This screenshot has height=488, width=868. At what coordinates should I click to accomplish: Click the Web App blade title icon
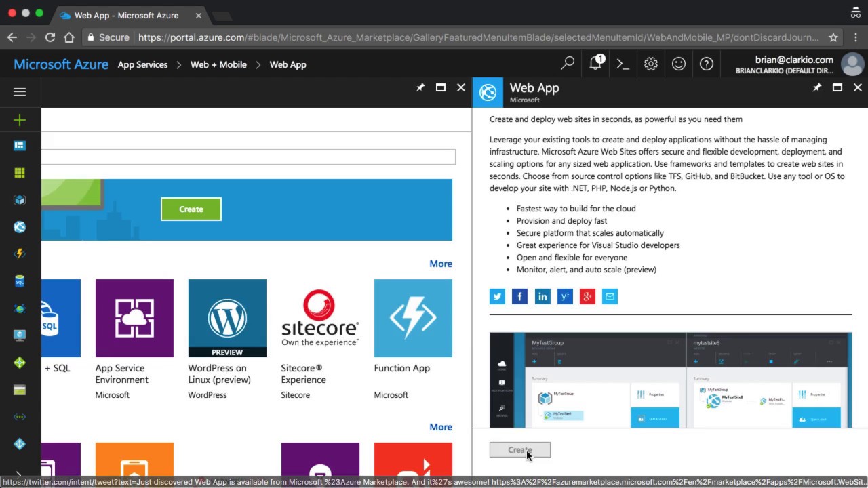[x=488, y=93]
